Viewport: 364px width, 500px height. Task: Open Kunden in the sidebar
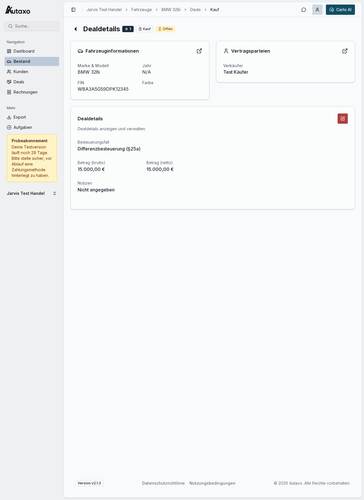32,72
